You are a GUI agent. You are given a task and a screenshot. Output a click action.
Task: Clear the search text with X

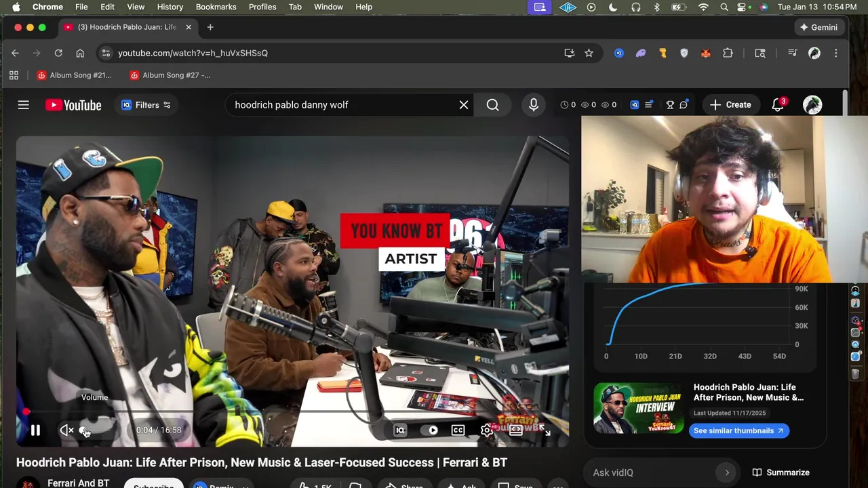pyautogui.click(x=464, y=105)
